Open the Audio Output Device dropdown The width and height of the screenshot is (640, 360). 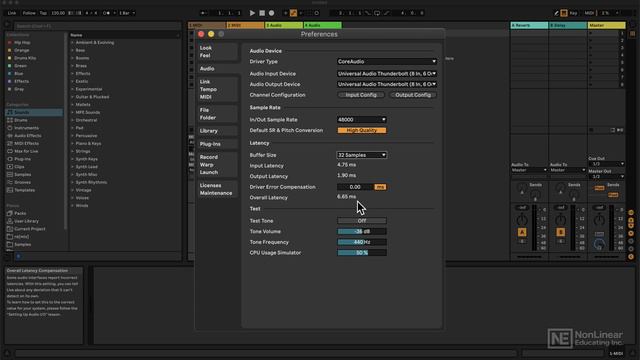pyautogui.click(x=387, y=84)
